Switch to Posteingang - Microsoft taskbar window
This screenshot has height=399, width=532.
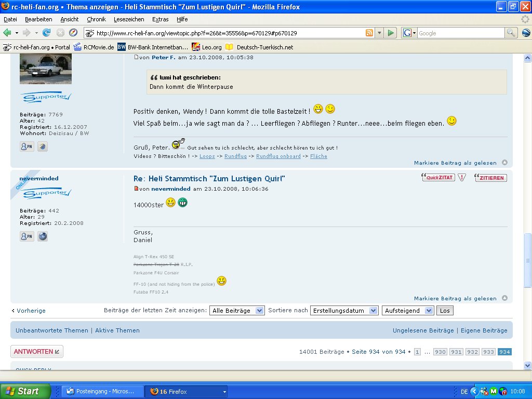pyautogui.click(x=103, y=391)
